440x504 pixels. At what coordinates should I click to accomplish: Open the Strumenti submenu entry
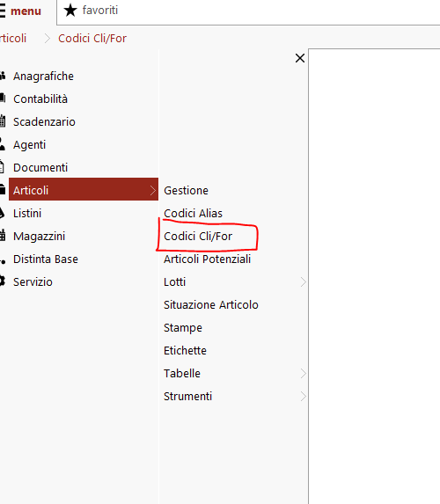187,397
